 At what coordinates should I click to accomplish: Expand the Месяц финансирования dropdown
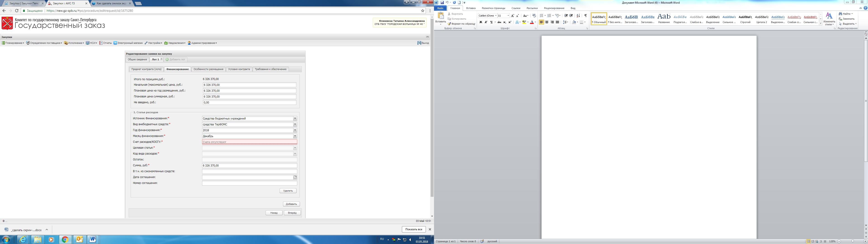point(295,136)
